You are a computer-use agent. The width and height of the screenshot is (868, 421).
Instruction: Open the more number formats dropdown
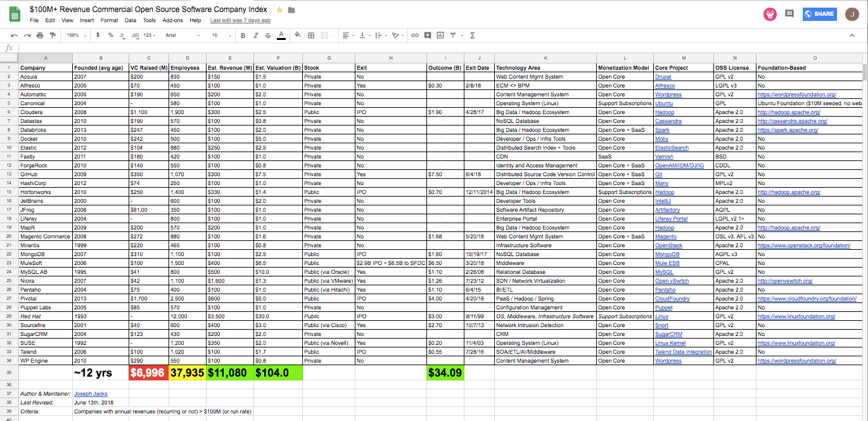pyautogui.click(x=150, y=36)
